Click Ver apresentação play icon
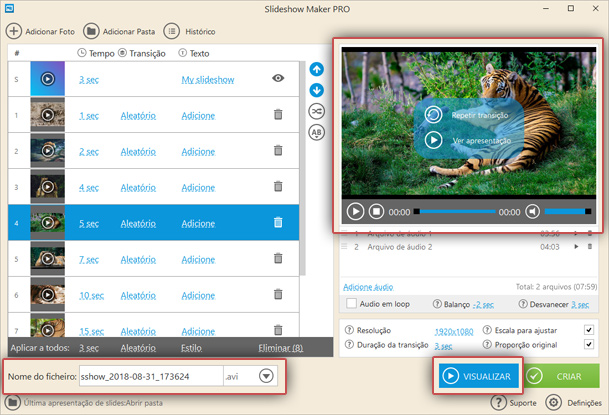 433,140
